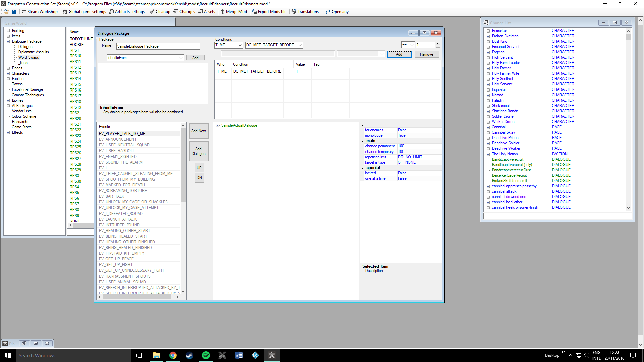Click the Save mod floppy icon
This screenshot has width=644, height=362.
(14, 12)
